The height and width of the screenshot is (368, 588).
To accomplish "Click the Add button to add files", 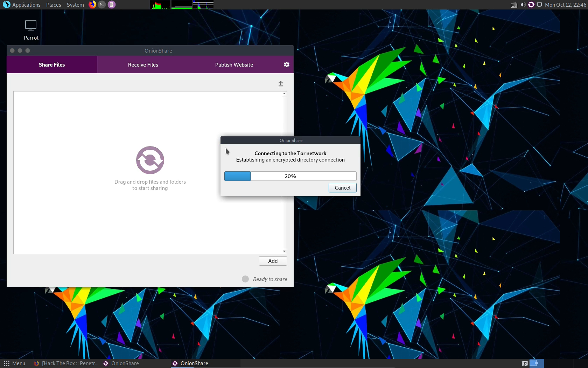I will (x=273, y=261).
